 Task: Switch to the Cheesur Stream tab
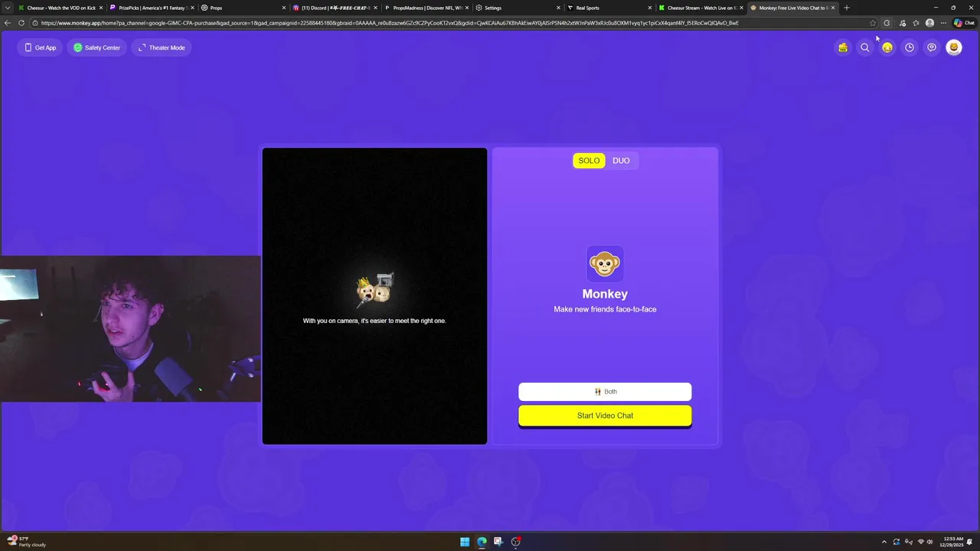702,8
